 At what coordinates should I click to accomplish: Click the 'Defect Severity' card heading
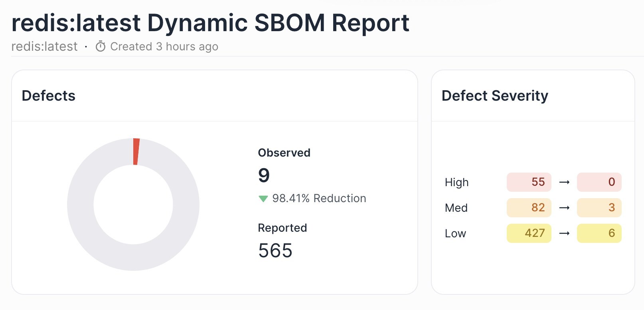point(495,96)
